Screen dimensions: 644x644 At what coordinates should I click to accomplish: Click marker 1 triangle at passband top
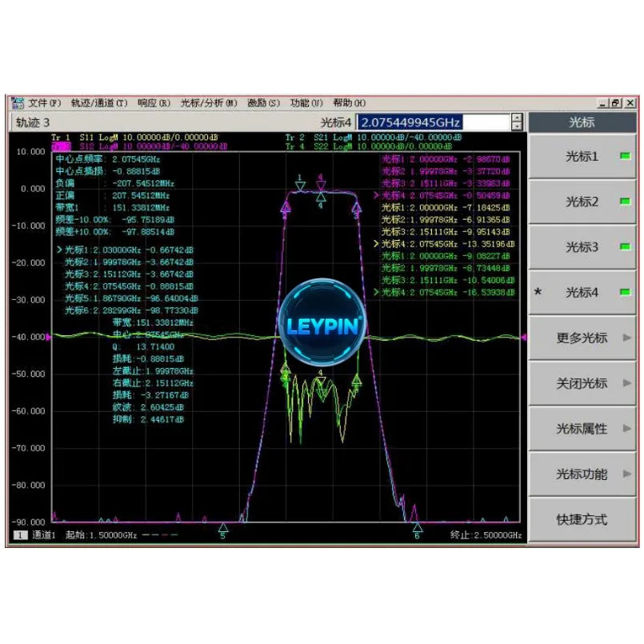click(x=300, y=186)
